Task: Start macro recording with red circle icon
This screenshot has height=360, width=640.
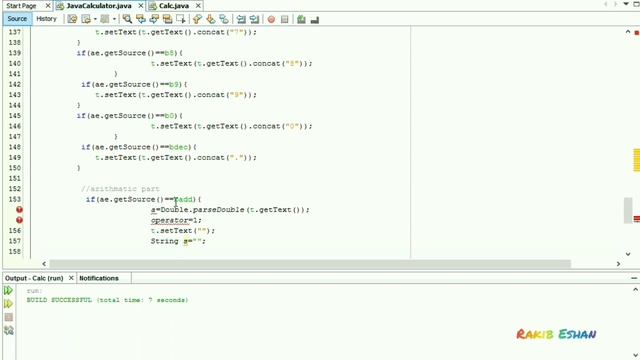Action: [x=271, y=19]
